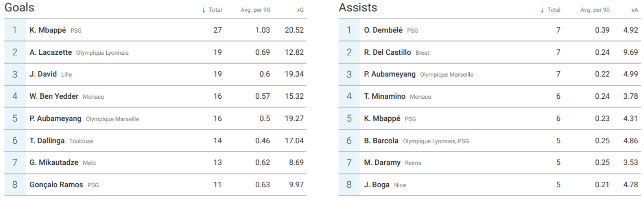Click the Olympique Lyonnais team label beside Lacazette
644x201 pixels.
click(x=102, y=53)
